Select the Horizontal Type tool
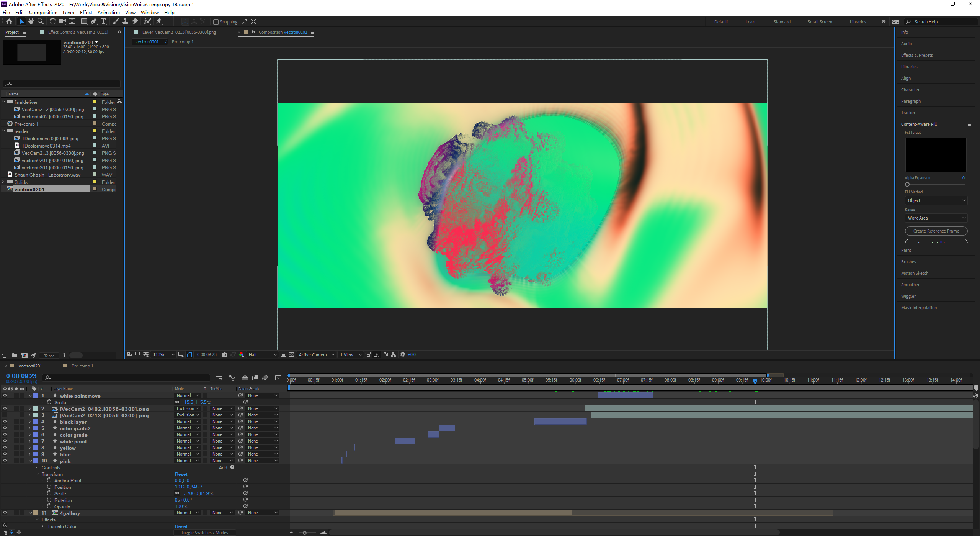Screen dimensions: 980x536 click(103, 21)
